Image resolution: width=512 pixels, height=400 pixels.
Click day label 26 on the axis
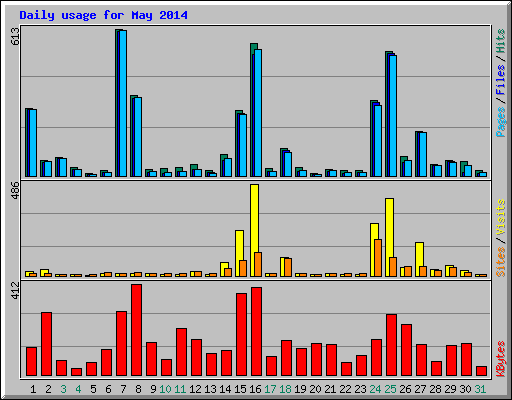coord(405,389)
